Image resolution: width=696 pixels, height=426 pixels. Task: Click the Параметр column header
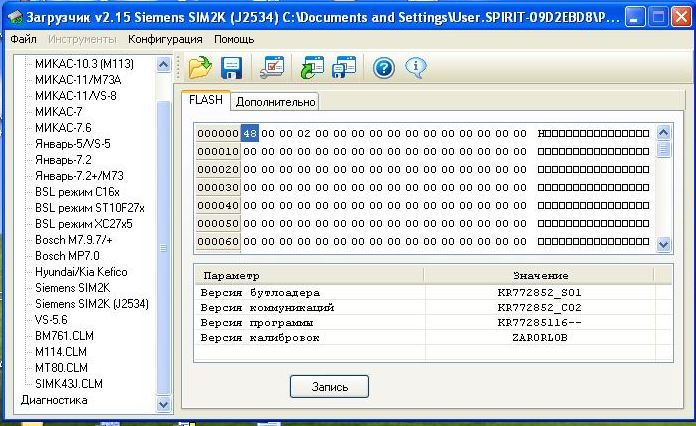[309, 276]
